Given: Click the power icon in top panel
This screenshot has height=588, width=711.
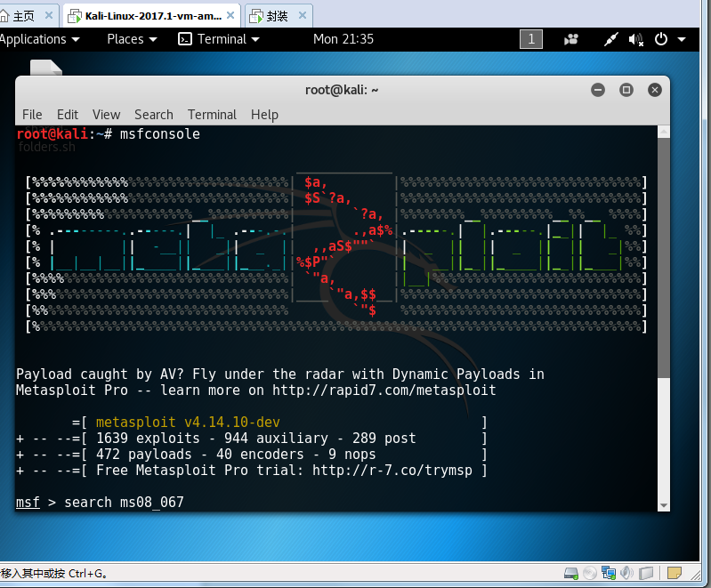Looking at the screenshot, I should pyautogui.click(x=661, y=39).
